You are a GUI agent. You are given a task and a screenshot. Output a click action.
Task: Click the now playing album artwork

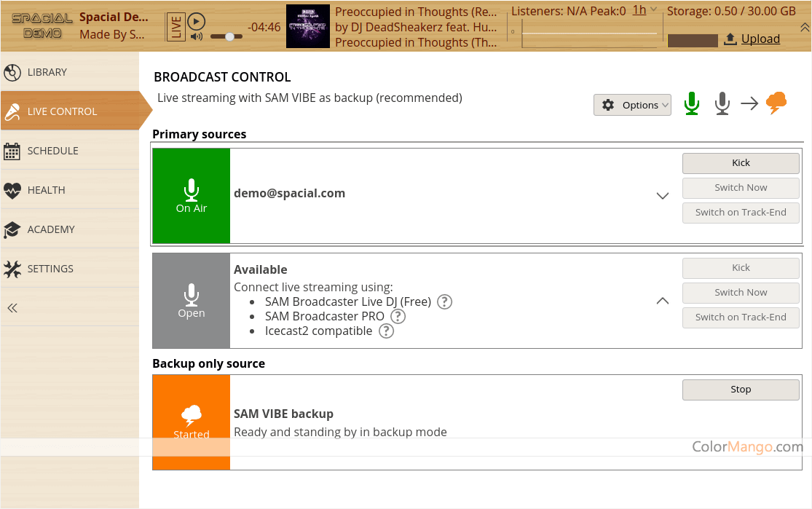pyautogui.click(x=308, y=27)
